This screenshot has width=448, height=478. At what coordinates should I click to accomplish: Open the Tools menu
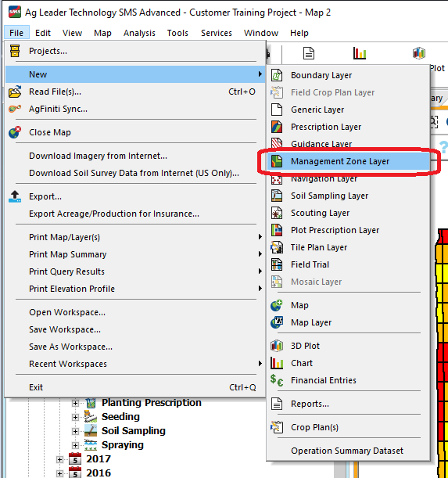point(177,33)
